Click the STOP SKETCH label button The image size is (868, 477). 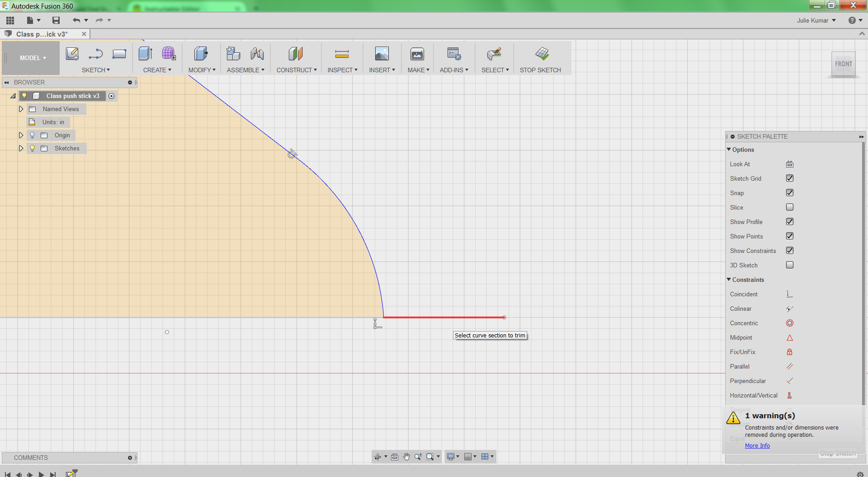540,70
